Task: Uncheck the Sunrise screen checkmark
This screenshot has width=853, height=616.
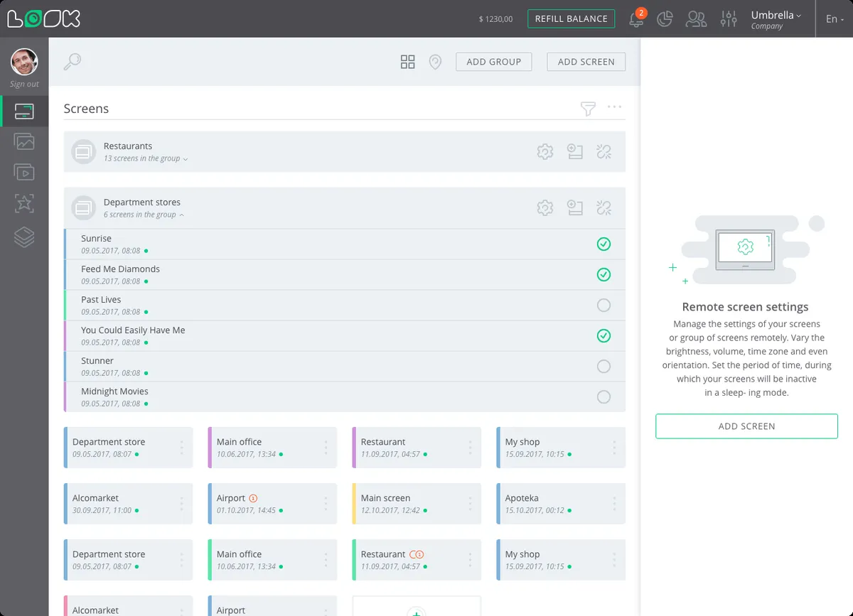Action: tap(603, 244)
